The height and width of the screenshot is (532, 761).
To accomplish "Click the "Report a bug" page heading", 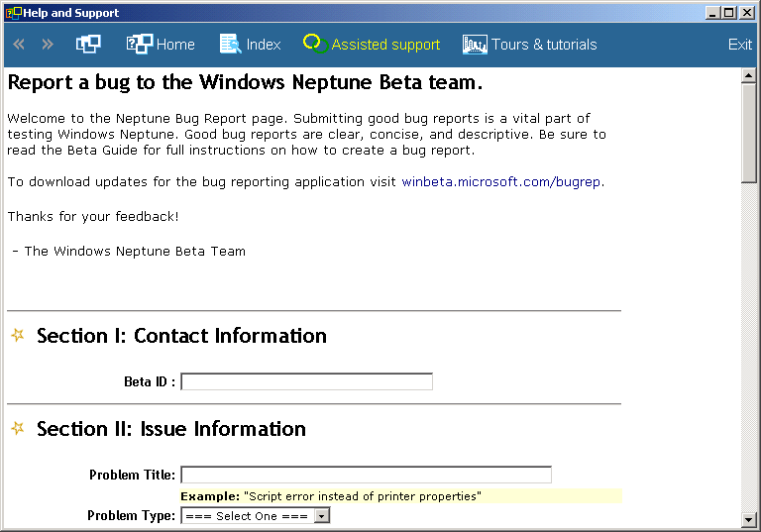I will [x=245, y=82].
